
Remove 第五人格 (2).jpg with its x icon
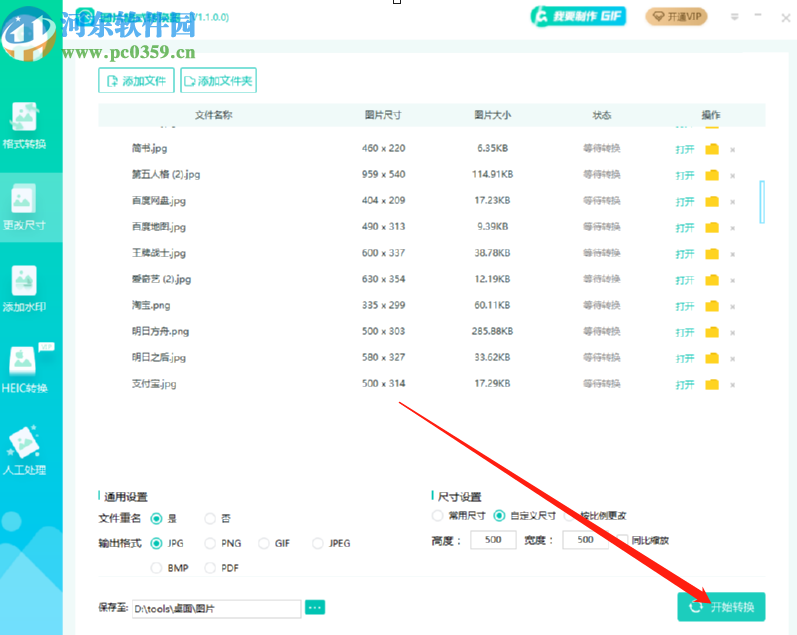coord(732,175)
